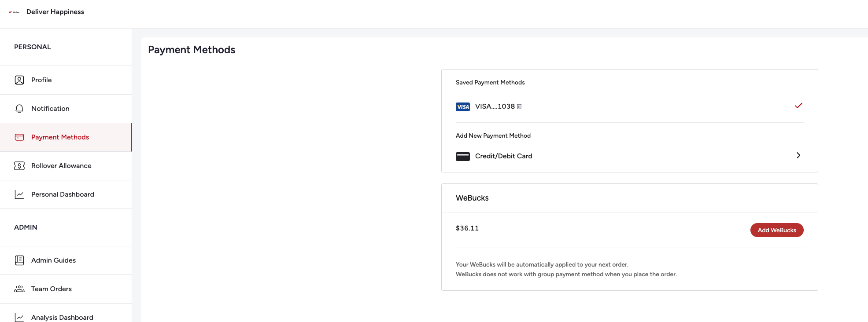The image size is (868, 322).
Task: Click the Profile person icon
Action: 19,80
